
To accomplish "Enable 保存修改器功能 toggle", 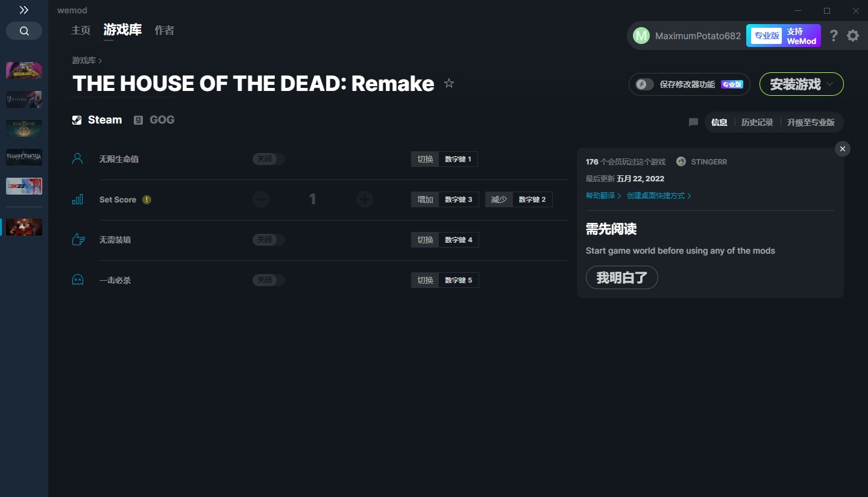I will point(644,84).
